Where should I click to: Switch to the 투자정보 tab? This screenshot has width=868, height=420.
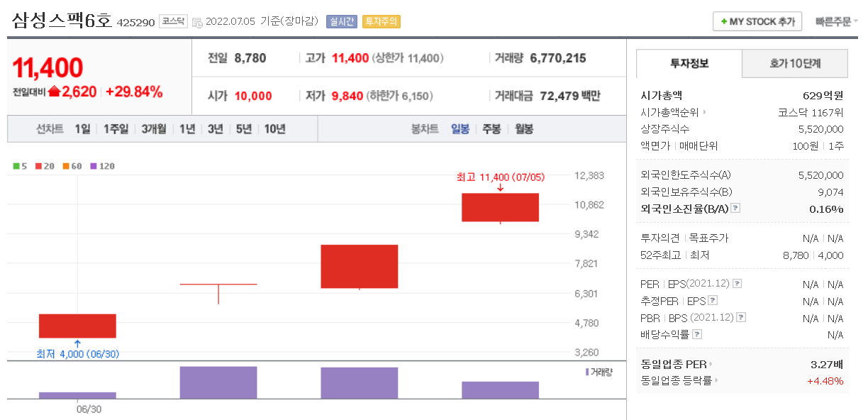(x=689, y=63)
